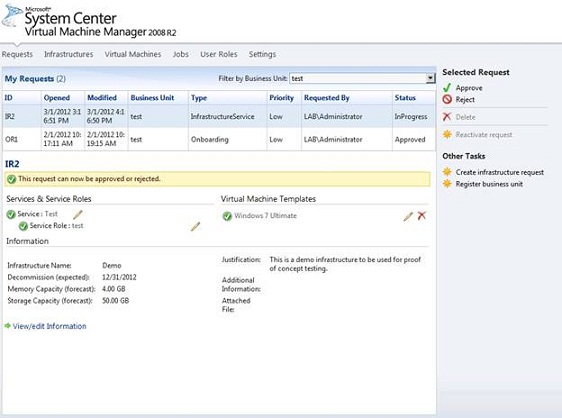Open the Infrastructures tab

(x=68, y=54)
